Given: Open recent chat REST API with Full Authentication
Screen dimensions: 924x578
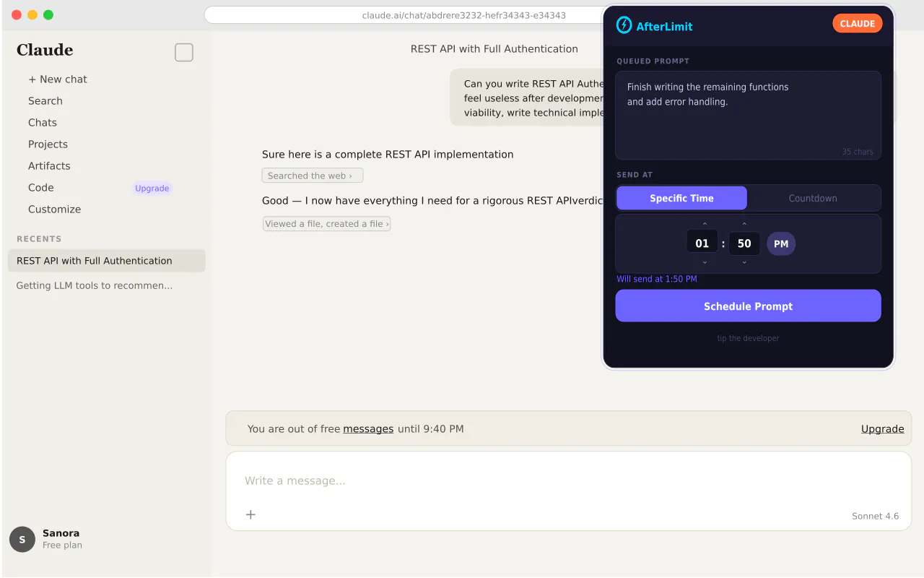Looking at the screenshot, I should coord(106,261).
